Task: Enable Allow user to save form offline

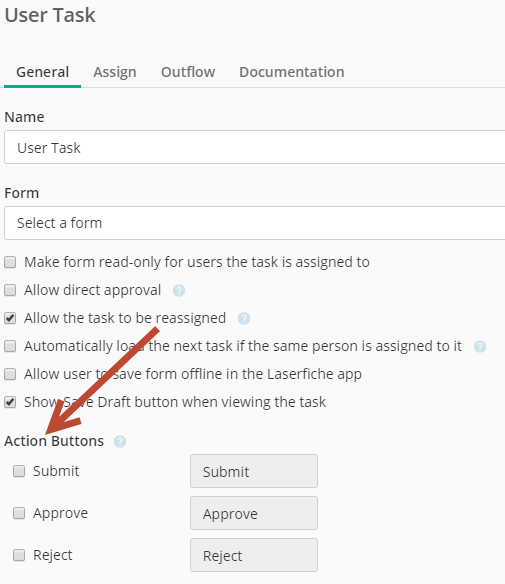Action: tap(10, 374)
